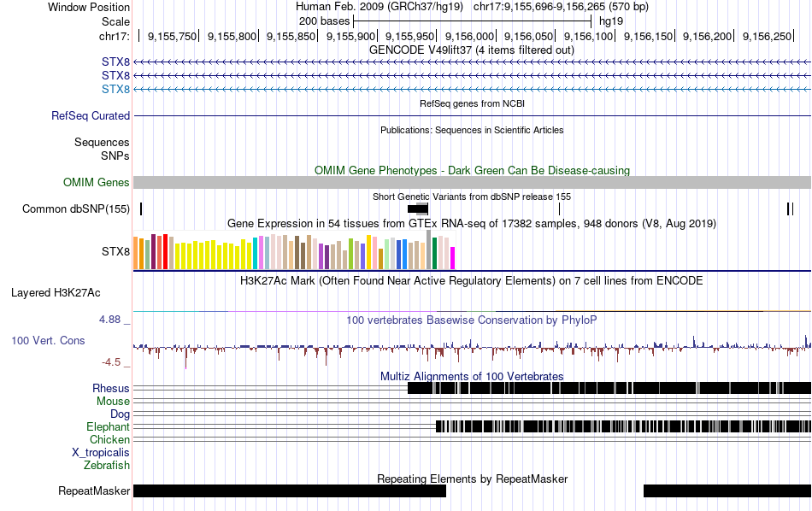
Task: Click the Dog species label
Action: click(x=120, y=414)
